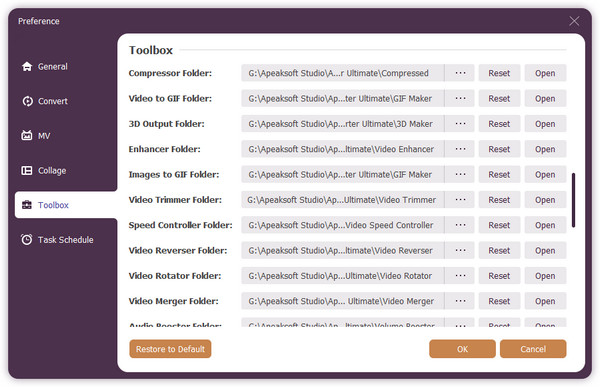Open the Speed Controller Folder
Viewport: 600px width, 387px height.
click(545, 225)
